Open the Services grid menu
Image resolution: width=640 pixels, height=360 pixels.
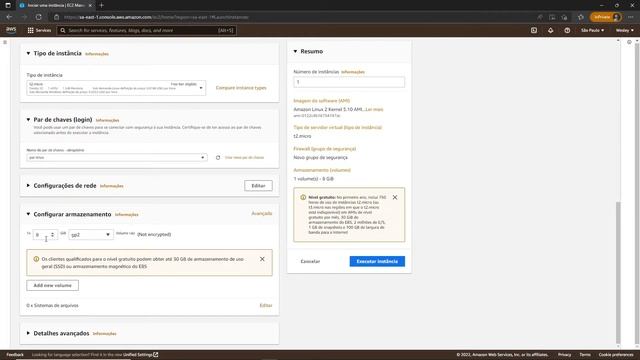(39, 30)
